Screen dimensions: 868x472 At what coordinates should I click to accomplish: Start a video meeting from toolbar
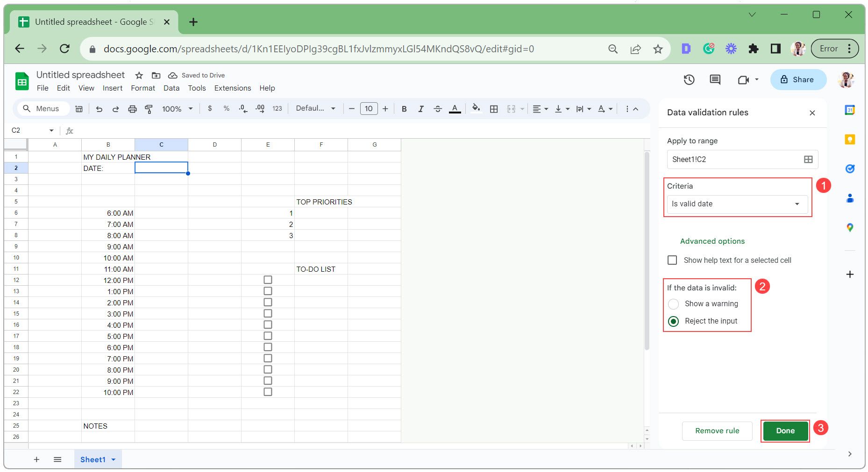(x=742, y=79)
